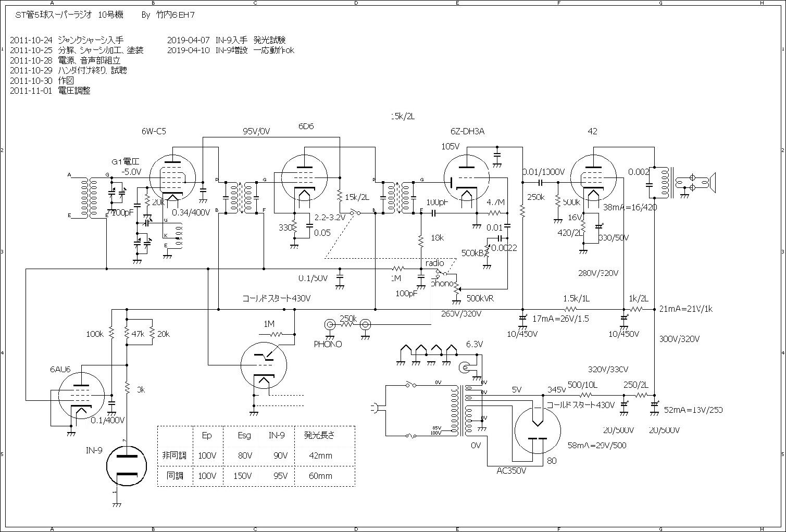Click the 0.0022 capacitor value

(x=504, y=248)
